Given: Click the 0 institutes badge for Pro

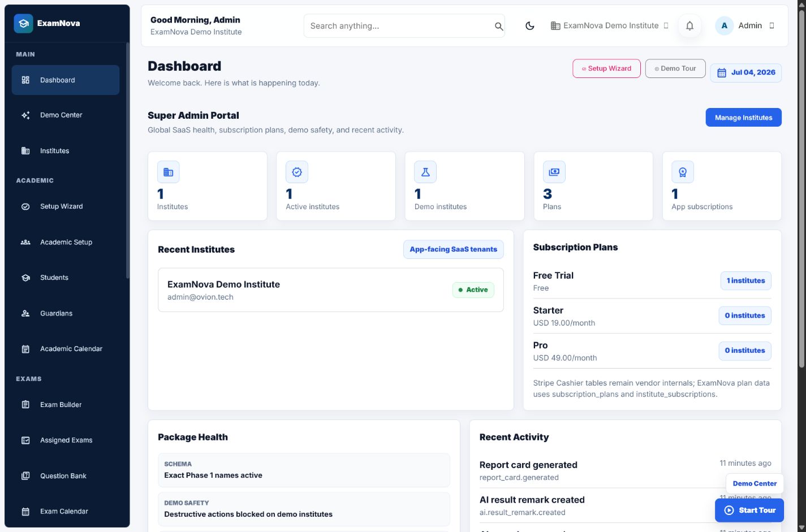Looking at the screenshot, I should pyautogui.click(x=745, y=351).
